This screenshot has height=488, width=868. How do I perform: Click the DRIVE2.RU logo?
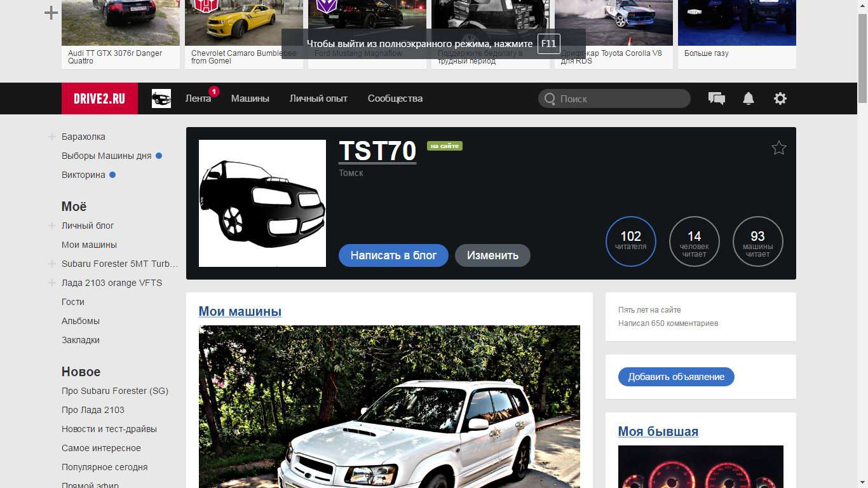pyautogui.click(x=100, y=98)
